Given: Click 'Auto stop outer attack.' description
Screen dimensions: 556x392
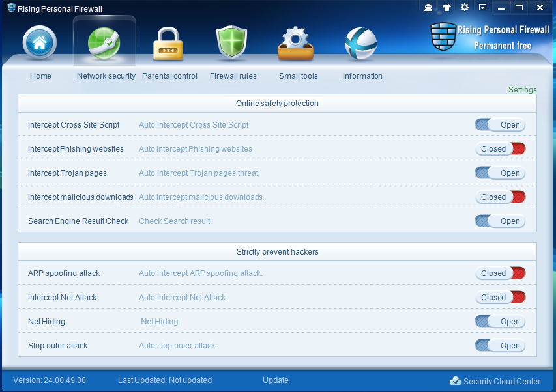Looking at the screenshot, I should tap(178, 345).
